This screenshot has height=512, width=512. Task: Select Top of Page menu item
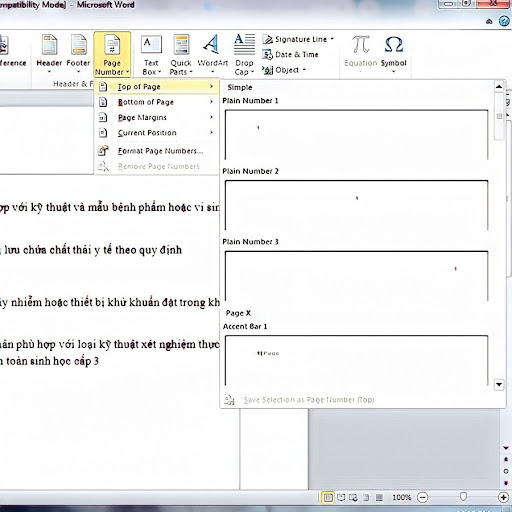[x=157, y=87]
